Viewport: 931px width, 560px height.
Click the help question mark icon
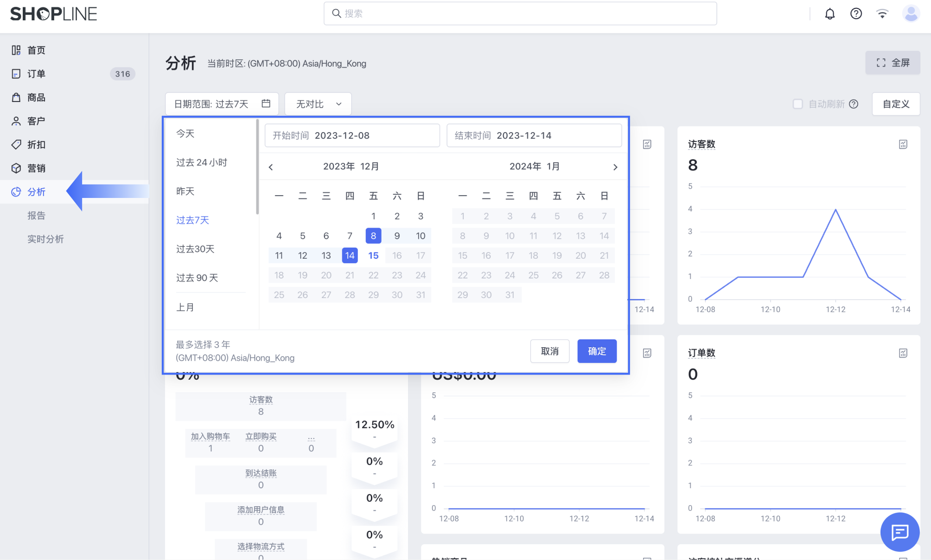tap(855, 13)
